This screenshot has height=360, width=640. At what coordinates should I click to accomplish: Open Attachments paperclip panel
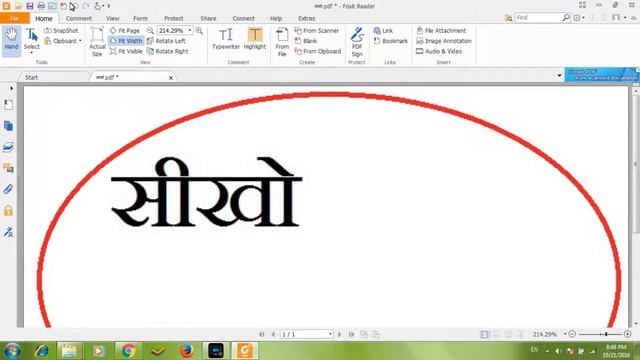click(x=8, y=189)
